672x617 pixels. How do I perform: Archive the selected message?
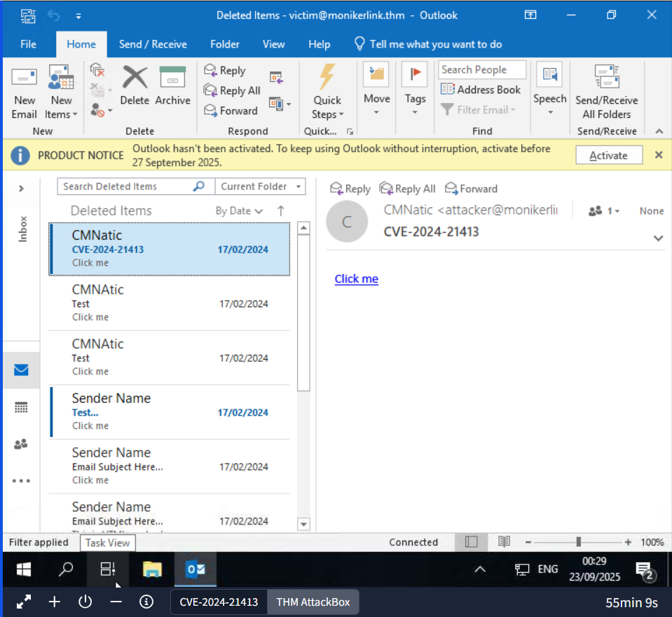(172, 86)
